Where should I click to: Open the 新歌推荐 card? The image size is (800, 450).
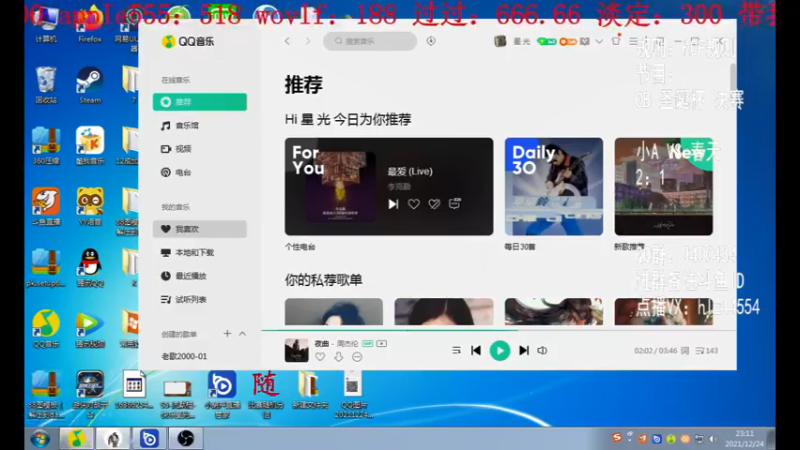point(663,186)
